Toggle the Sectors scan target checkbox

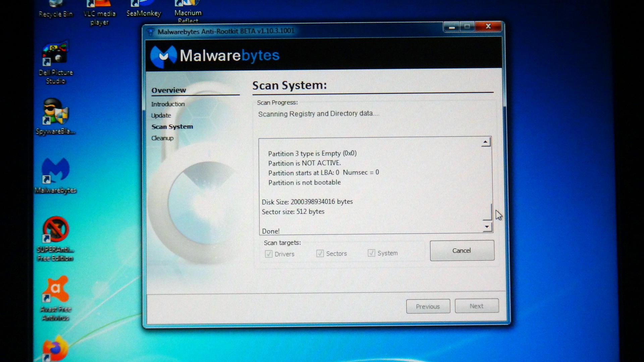(x=320, y=253)
